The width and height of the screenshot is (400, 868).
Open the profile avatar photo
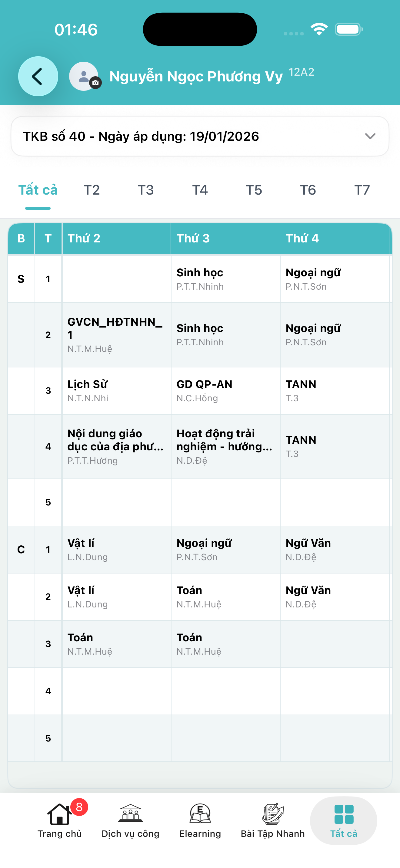click(83, 76)
